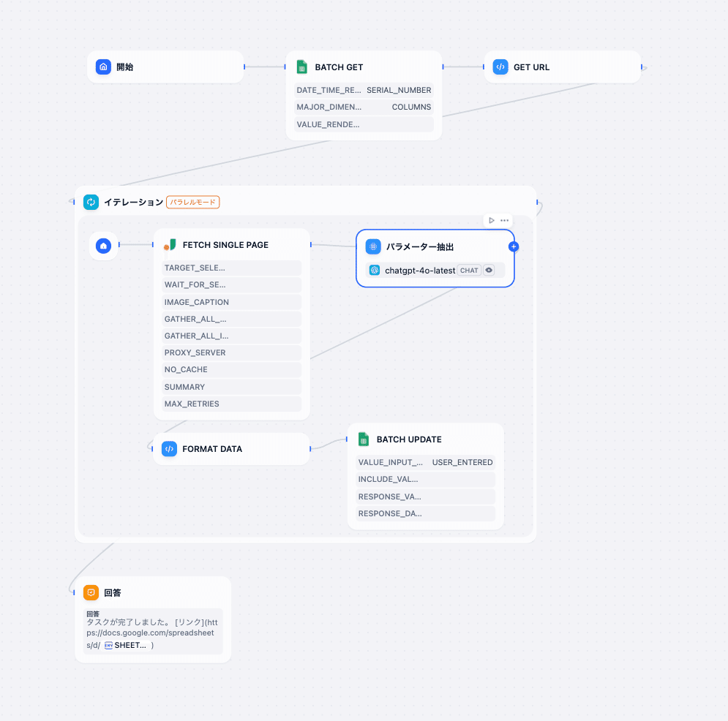
Task: Click the CHAT mode label
Action: pyautogui.click(x=469, y=270)
